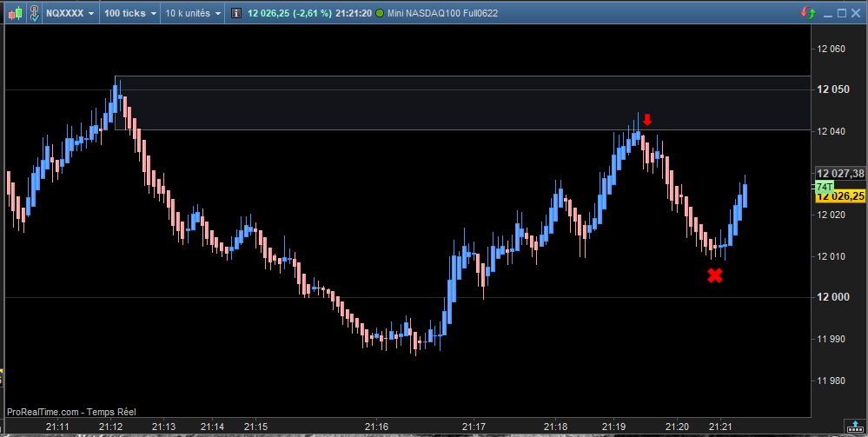Open the 100 ticks timeframe dropdown
This screenshot has width=868, height=437.
(x=130, y=13)
